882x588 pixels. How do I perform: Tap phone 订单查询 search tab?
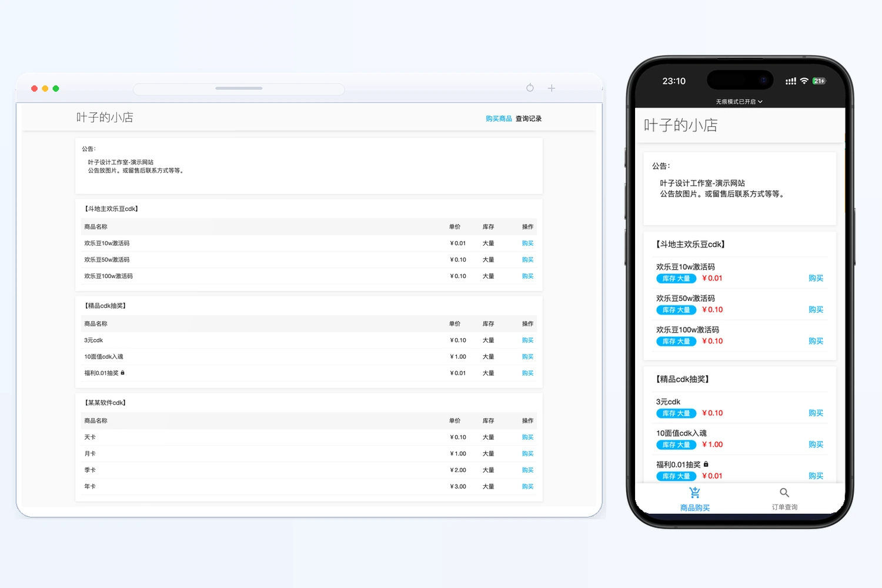[784, 499]
